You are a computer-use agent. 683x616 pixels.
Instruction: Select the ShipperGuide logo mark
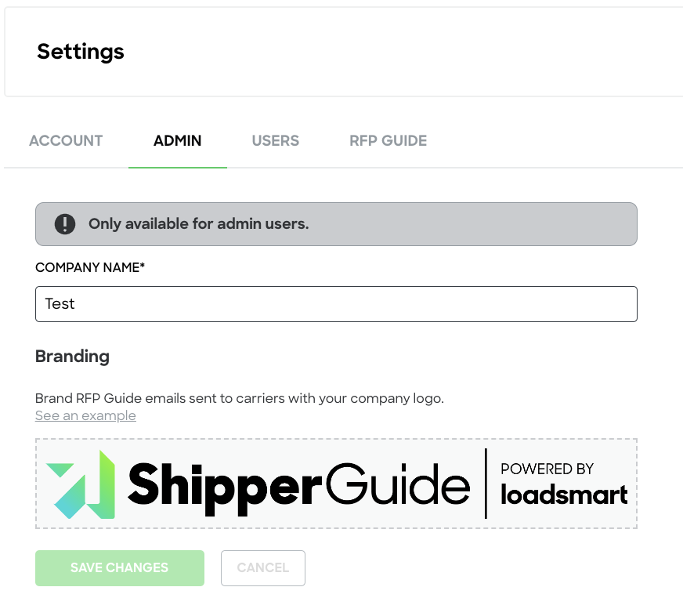point(78,483)
